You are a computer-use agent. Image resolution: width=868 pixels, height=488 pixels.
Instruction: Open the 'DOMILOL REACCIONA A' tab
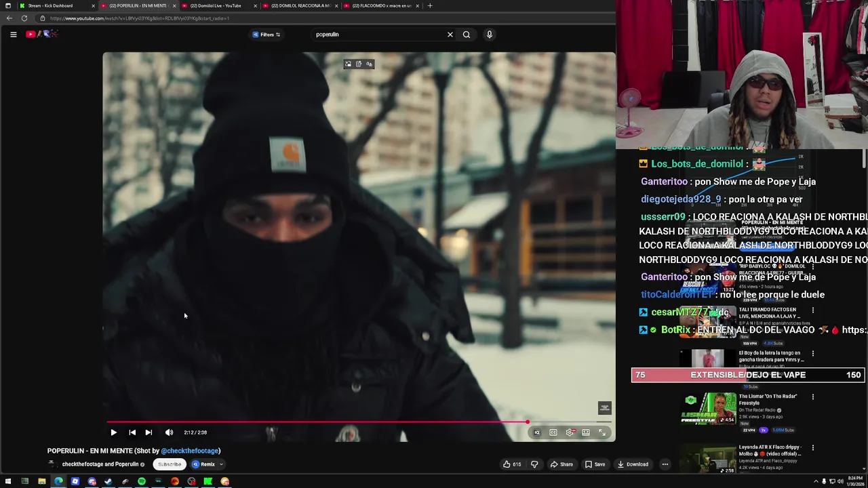pos(300,5)
